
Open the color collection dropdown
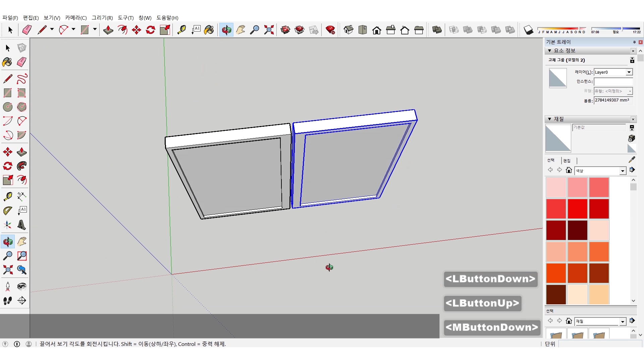coord(623,171)
